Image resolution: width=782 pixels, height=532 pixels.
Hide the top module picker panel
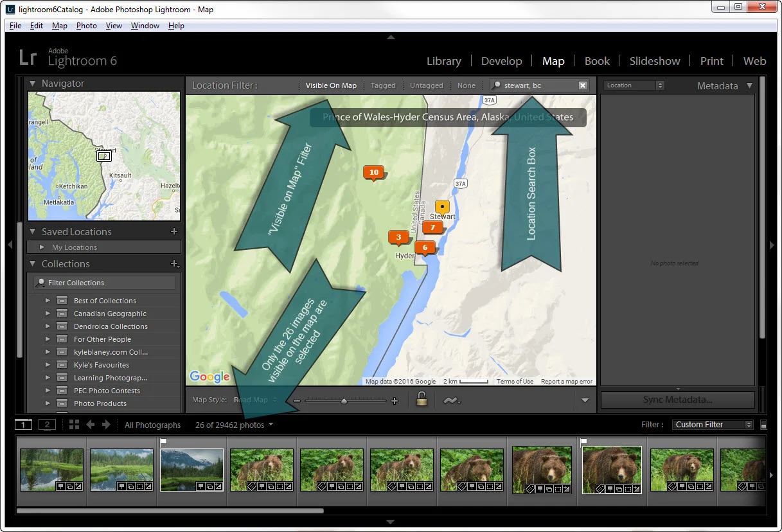point(391,38)
